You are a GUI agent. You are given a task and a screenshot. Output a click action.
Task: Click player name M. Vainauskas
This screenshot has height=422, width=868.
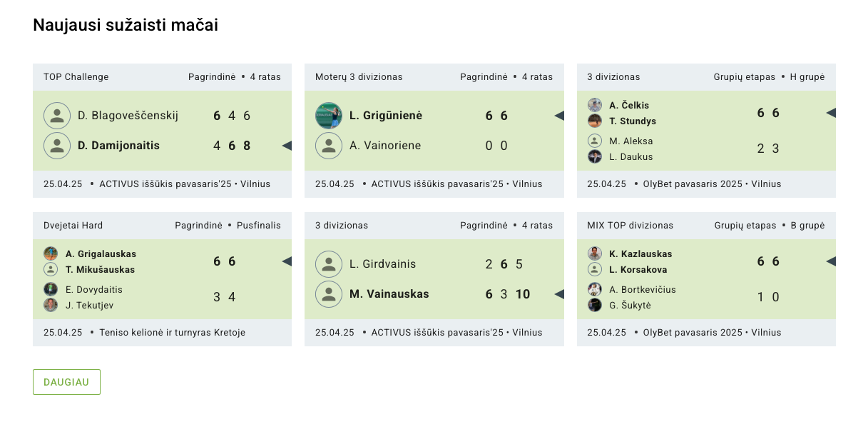tap(389, 294)
